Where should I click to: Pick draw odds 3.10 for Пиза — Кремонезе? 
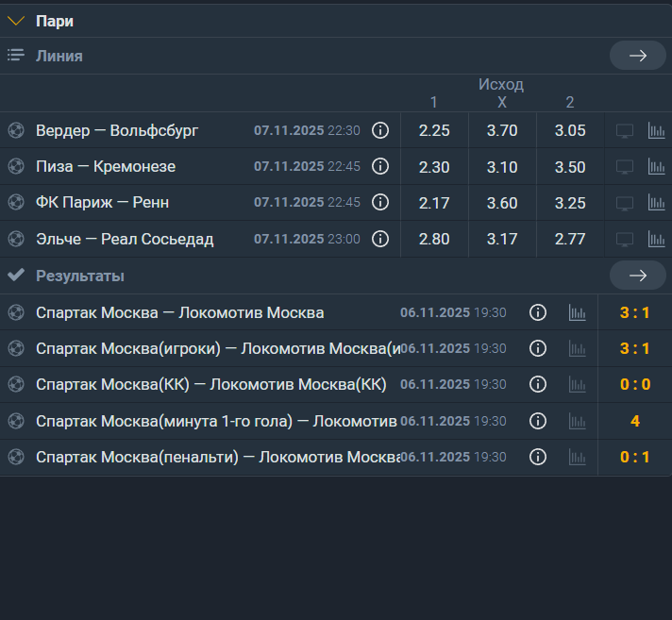(502, 167)
